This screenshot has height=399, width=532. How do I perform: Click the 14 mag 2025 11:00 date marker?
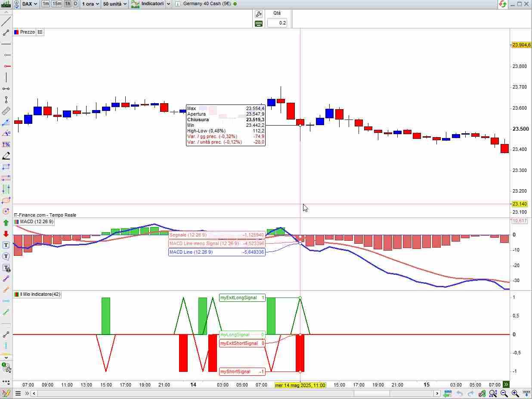point(300,385)
